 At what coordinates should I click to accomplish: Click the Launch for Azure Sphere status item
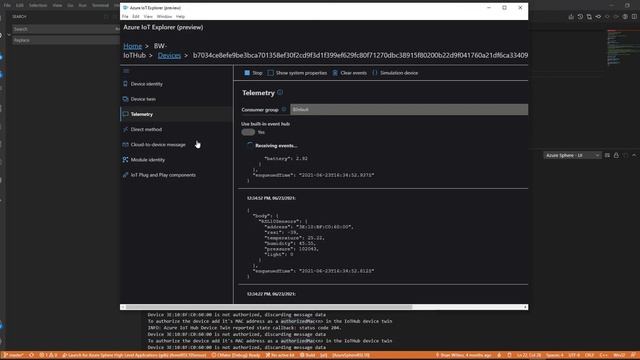pos(134,355)
